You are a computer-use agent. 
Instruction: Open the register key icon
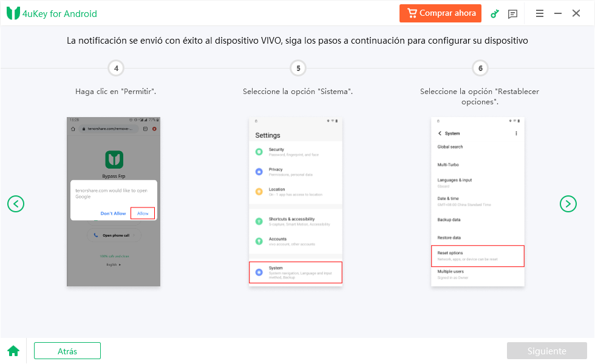[x=494, y=13]
